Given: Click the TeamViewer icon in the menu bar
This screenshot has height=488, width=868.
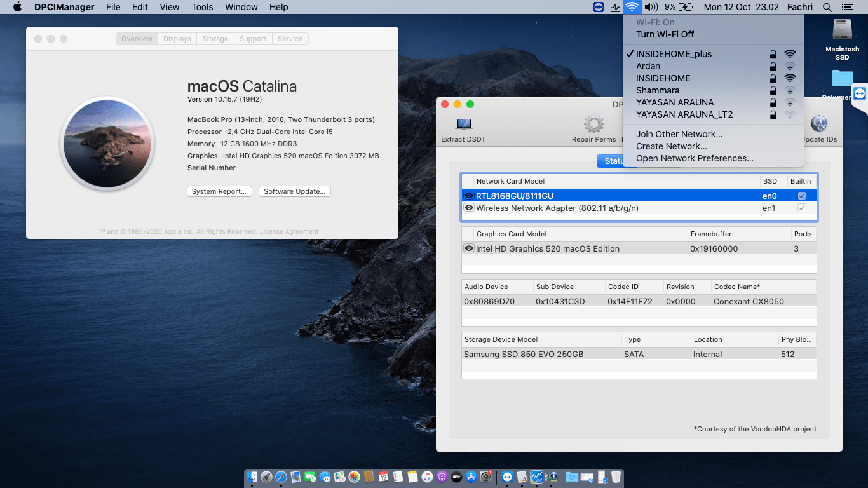Looking at the screenshot, I should [x=598, y=7].
